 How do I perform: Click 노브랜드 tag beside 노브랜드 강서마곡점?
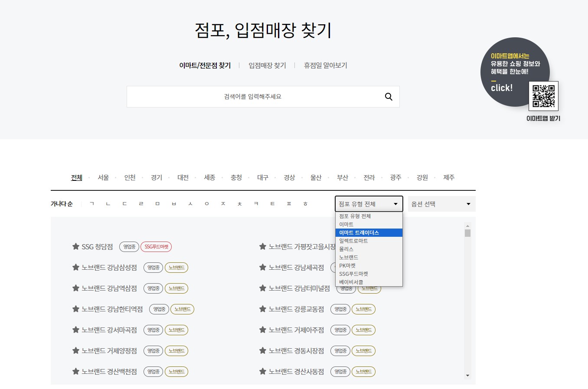tap(176, 330)
